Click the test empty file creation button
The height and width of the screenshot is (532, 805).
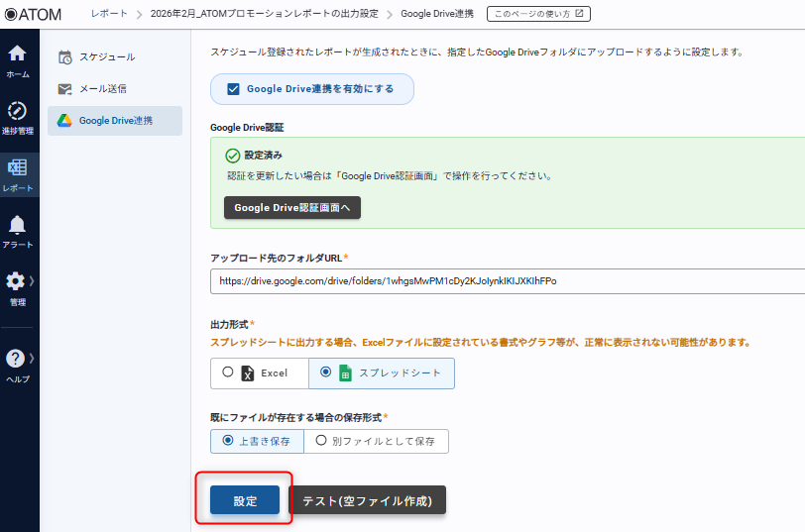click(367, 501)
